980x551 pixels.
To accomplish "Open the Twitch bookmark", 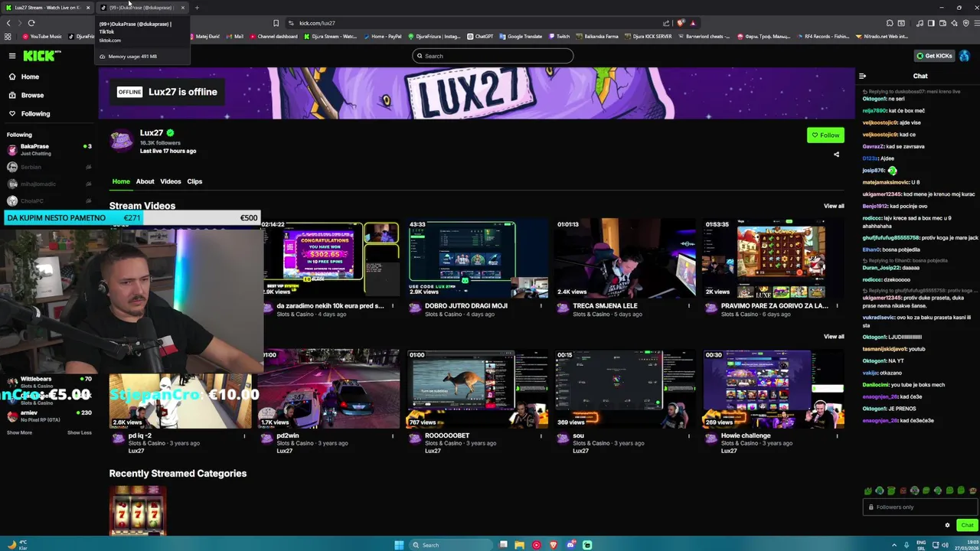I will pyautogui.click(x=560, y=36).
